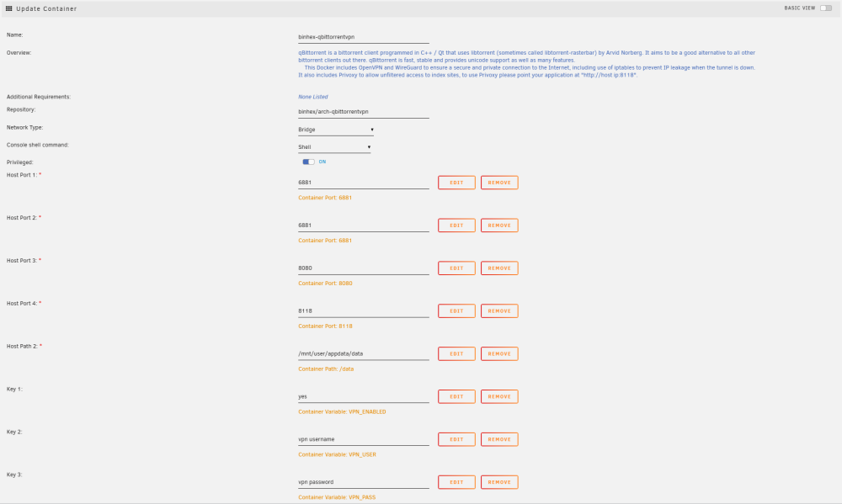
Task: Toggle the Basic View switch
Action: [x=826, y=8]
